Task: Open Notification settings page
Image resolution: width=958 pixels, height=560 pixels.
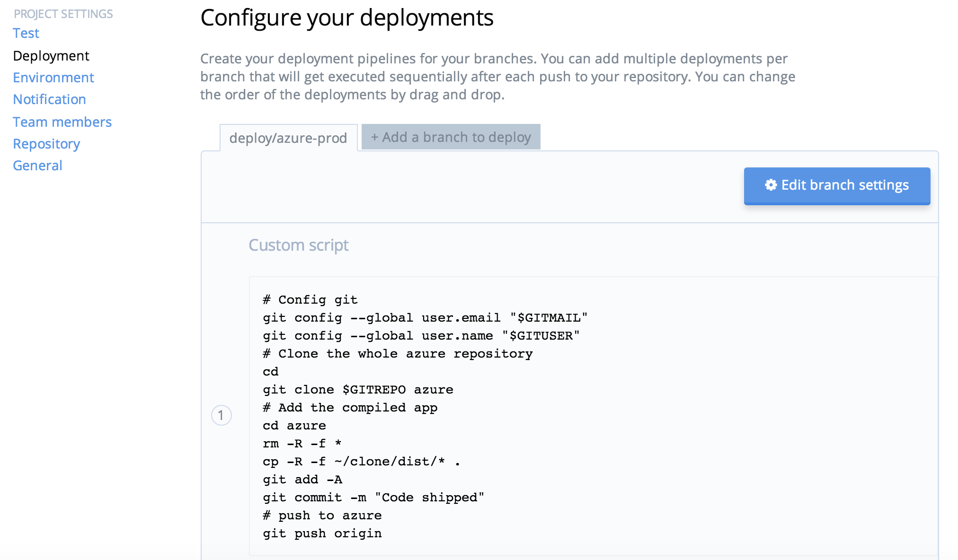Action: tap(49, 99)
